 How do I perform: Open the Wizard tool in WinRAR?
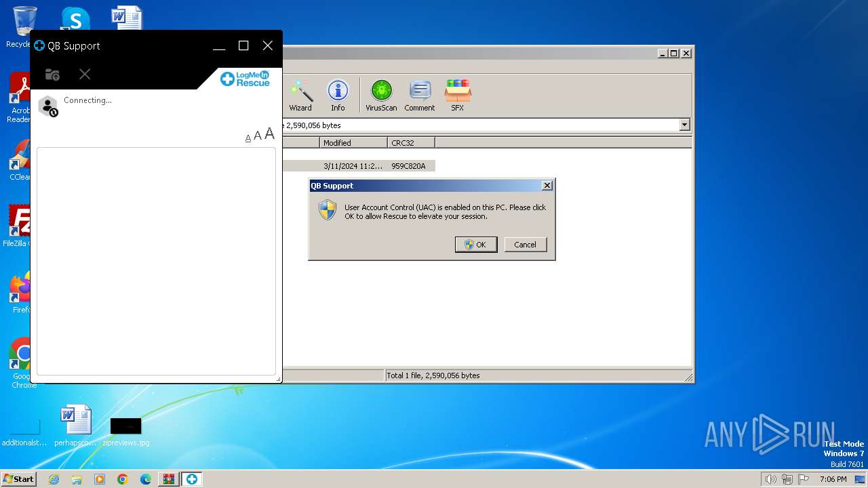(300, 96)
